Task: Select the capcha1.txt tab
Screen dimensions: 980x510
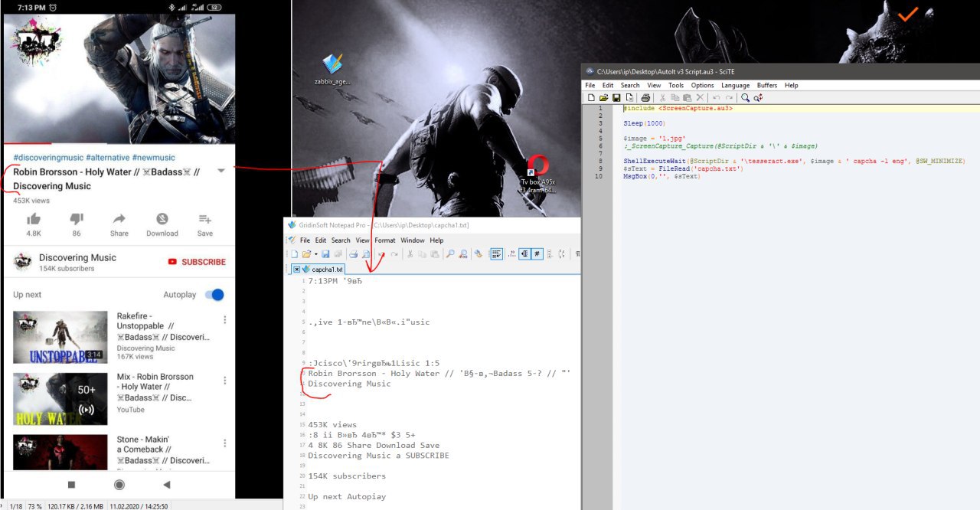Action: pos(318,270)
